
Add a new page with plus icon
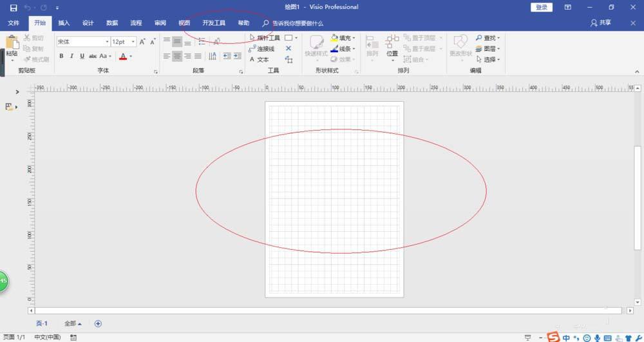(98, 323)
